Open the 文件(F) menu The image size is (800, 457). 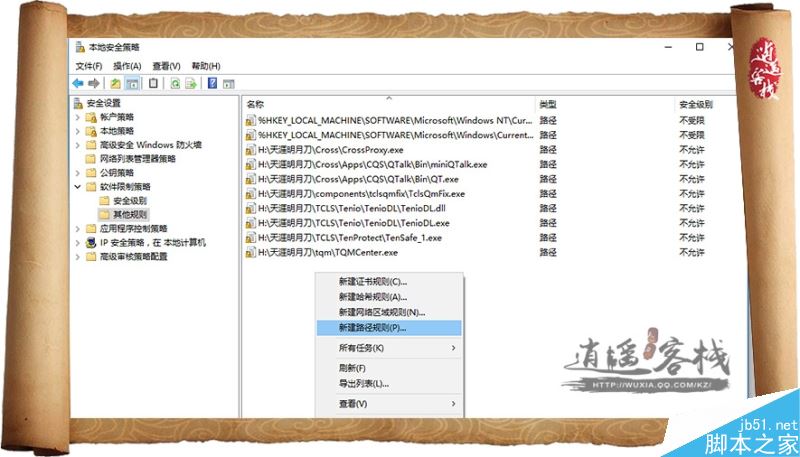pyautogui.click(x=89, y=66)
